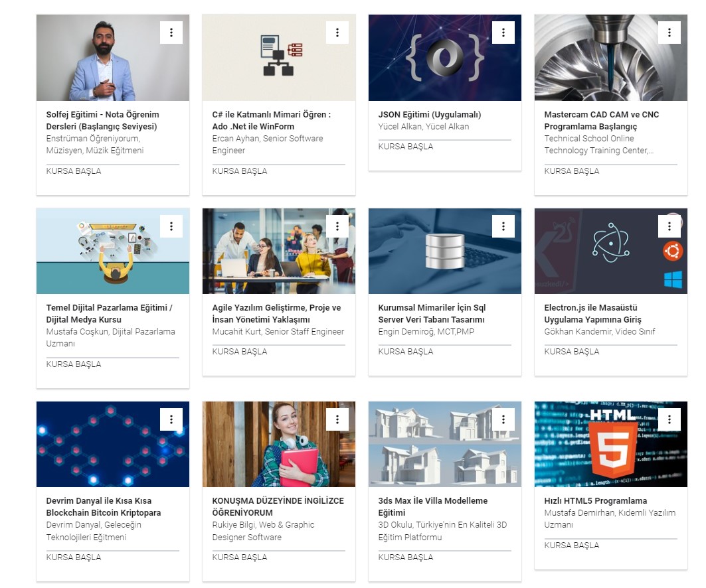This screenshot has width=706, height=588.
Task: Open three-dot menu on Mastercam CAD CAM card
Action: click(669, 33)
